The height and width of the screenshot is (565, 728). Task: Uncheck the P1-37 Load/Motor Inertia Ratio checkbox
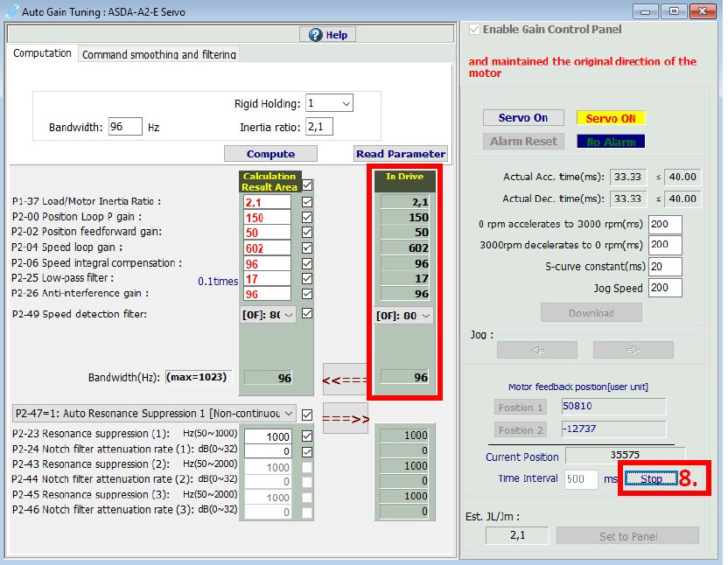307,202
